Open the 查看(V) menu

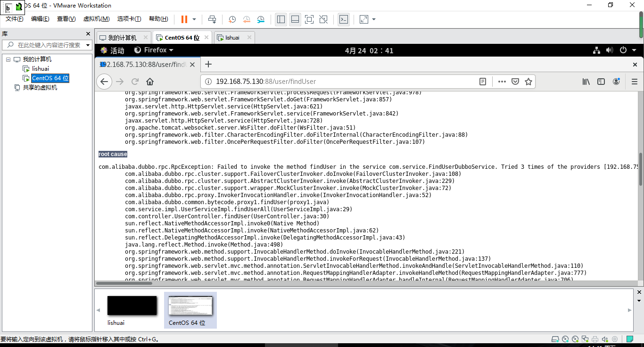[66, 19]
